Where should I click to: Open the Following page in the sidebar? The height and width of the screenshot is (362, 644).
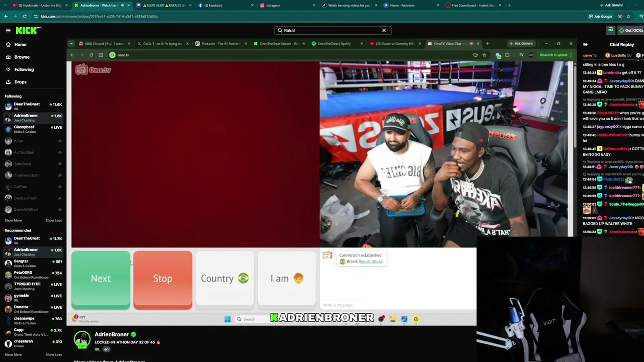pyautogui.click(x=24, y=69)
